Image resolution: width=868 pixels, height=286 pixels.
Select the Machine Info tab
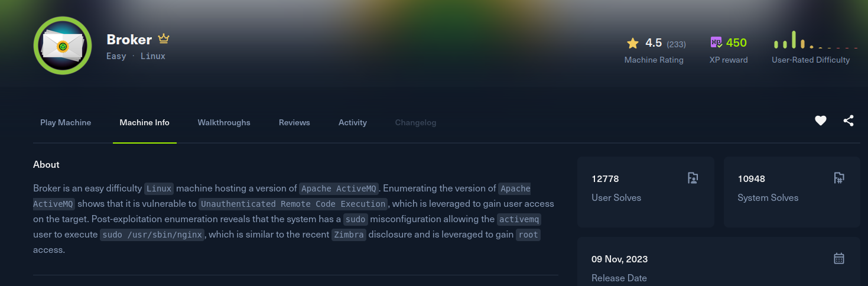tap(145, 122)
